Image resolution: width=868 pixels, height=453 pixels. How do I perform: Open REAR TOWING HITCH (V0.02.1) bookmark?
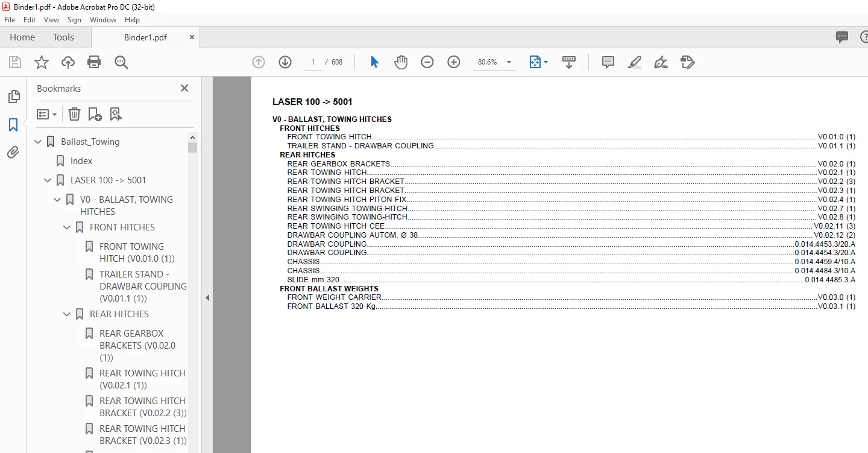point(142,379)
